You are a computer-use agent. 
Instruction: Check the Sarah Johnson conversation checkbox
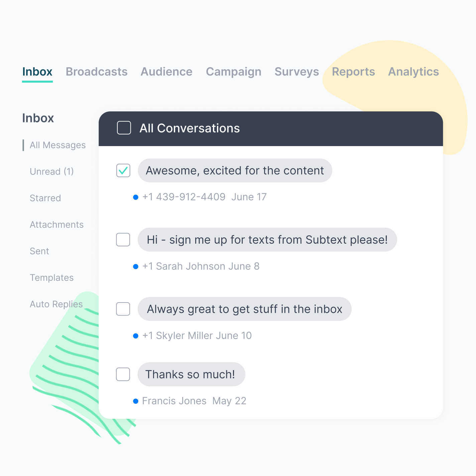pyautogui.click(x=123, y=240)
